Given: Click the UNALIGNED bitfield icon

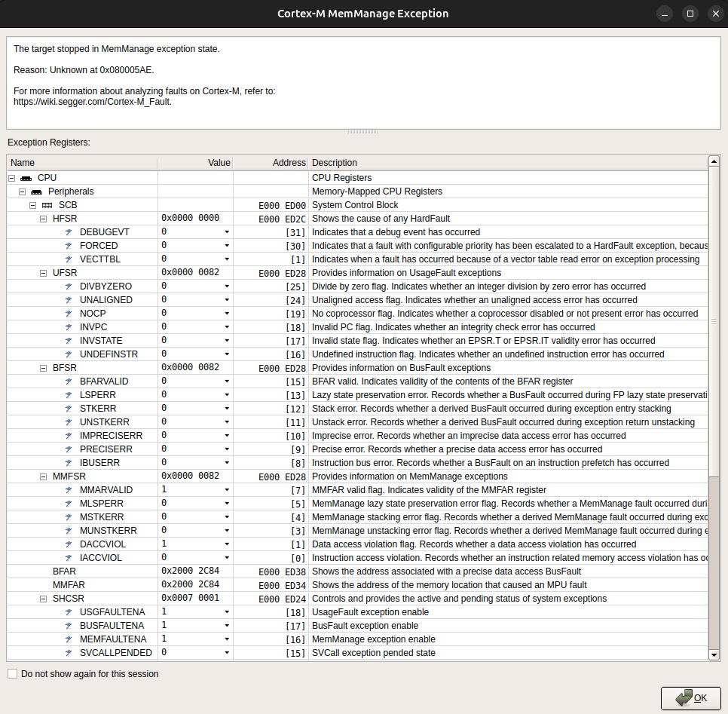Looking at the screenshot, I should pos(69,300).
